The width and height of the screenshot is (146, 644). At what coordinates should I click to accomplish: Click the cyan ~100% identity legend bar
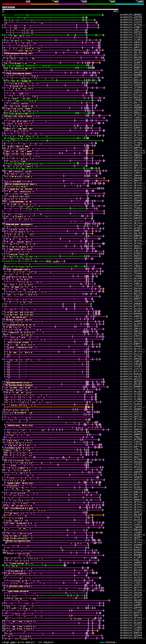pyautogui.click(x=130, y=4)
